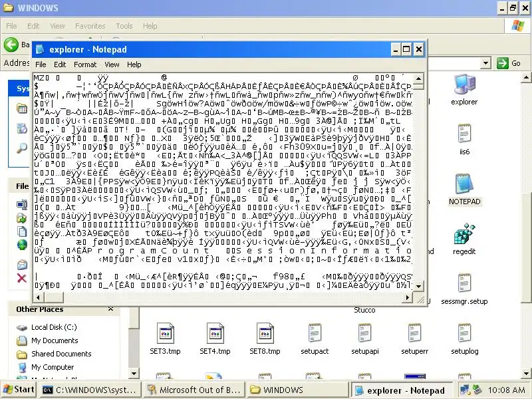Click Notepad vertical scrollbar up arrow
The height and width of the screenshot is (399, 532).
[x=419, y=78]
